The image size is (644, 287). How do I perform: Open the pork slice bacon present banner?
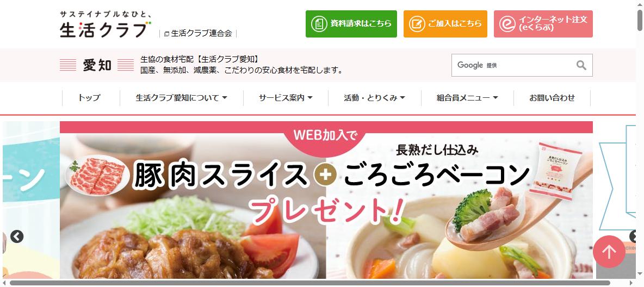pyautogui.click(x=326, y=200)
